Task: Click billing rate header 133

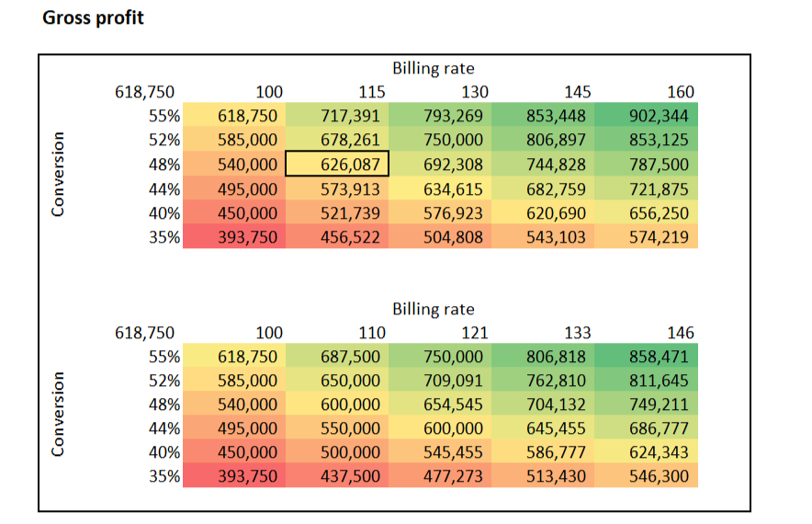Action: coord(578,333)
